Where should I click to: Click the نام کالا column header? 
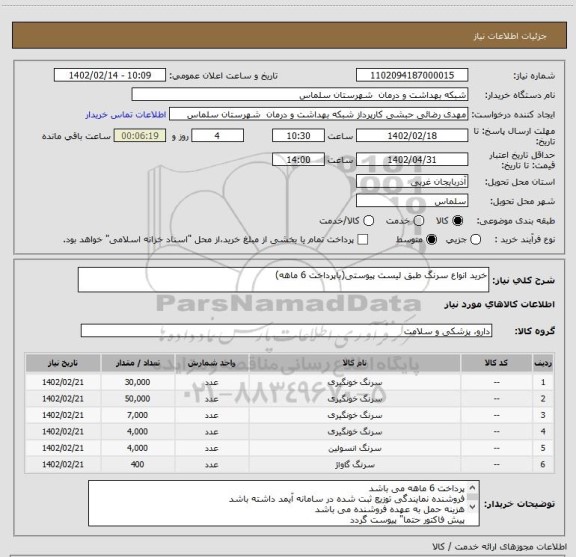(354, 363)
